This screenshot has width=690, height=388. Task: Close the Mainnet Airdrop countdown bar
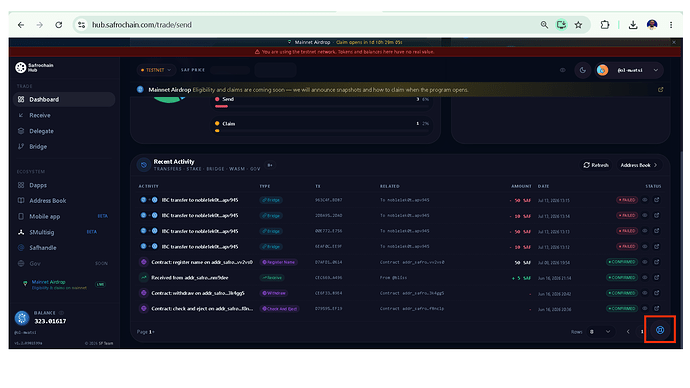pos(674,42)
